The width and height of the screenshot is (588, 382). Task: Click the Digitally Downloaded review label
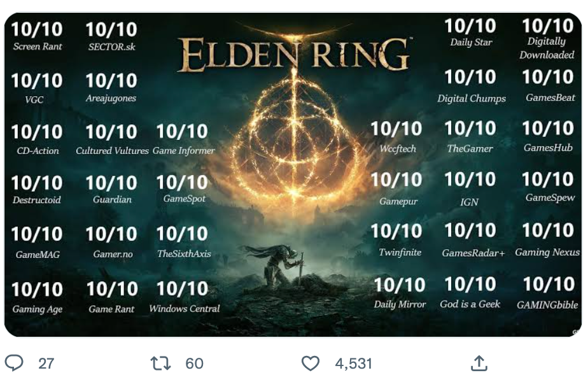coord(547,48)
